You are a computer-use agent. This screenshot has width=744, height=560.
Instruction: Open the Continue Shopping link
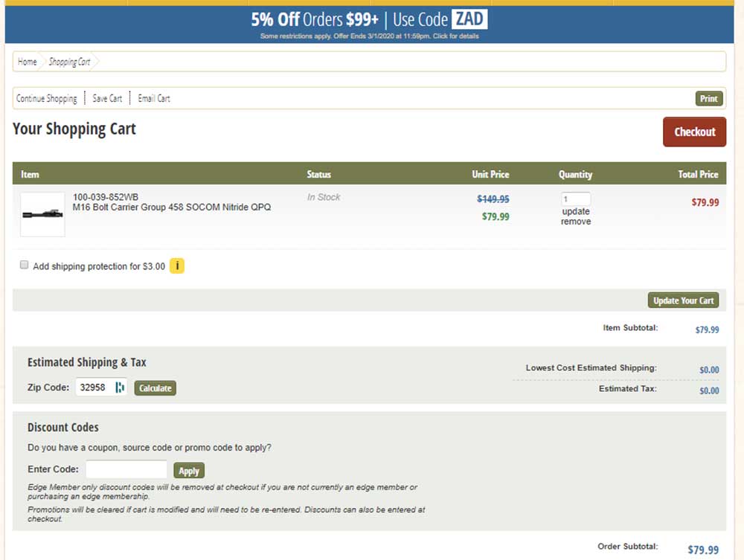click(47, 98)
